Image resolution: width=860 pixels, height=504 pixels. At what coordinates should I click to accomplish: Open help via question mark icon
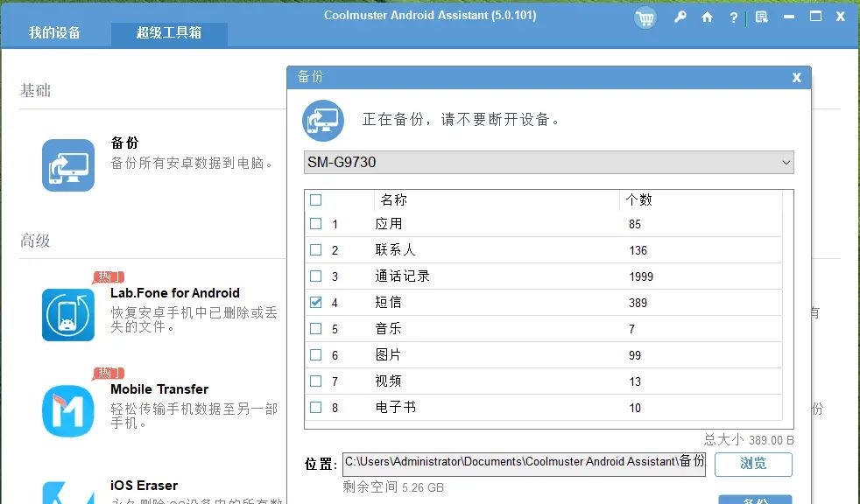coord(733,17)
